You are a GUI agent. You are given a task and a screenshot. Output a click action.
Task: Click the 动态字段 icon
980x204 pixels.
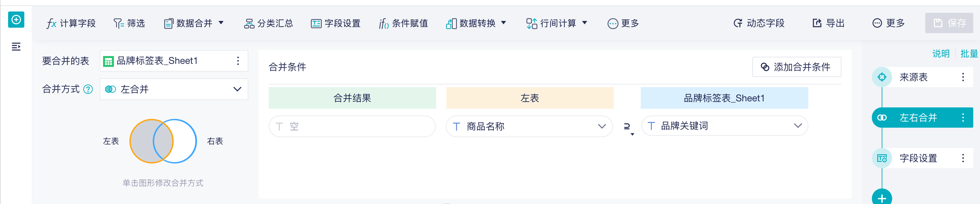(759, 23)
